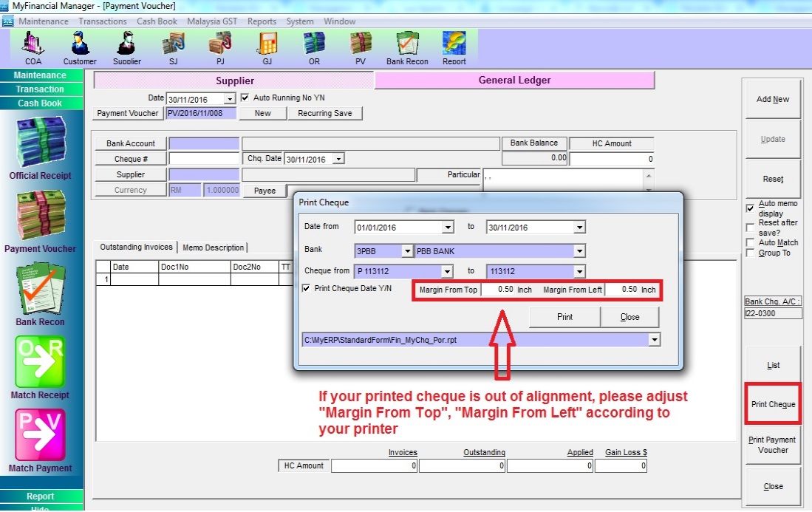Screen dimensions: 812x512
Task: Open the Report toolbar icon
Action: [x=454, y=47]
